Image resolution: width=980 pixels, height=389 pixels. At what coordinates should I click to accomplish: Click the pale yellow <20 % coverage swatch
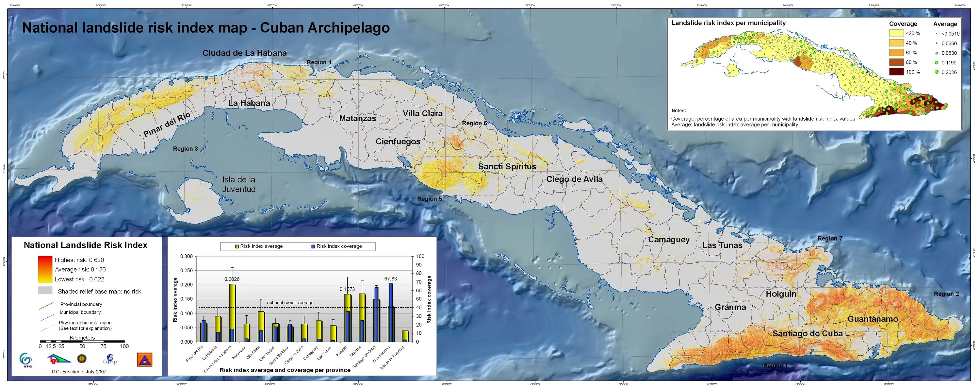click(896, 33)
